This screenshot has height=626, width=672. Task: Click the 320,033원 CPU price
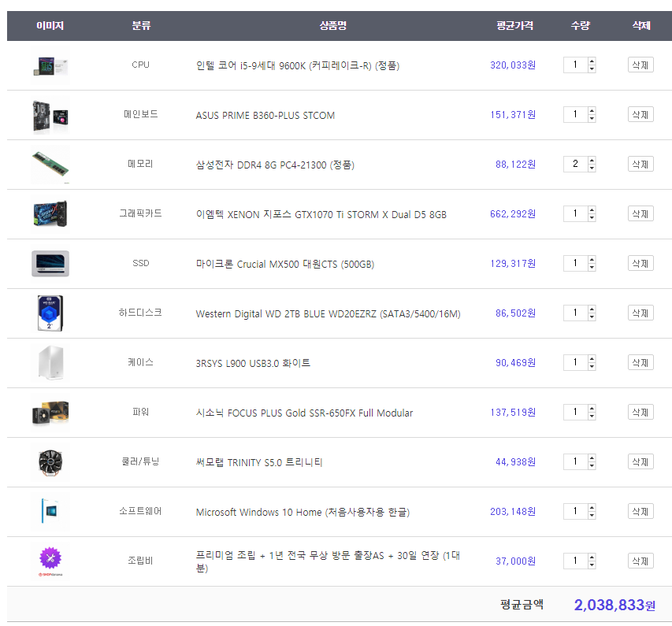click(x=513, y=65)
